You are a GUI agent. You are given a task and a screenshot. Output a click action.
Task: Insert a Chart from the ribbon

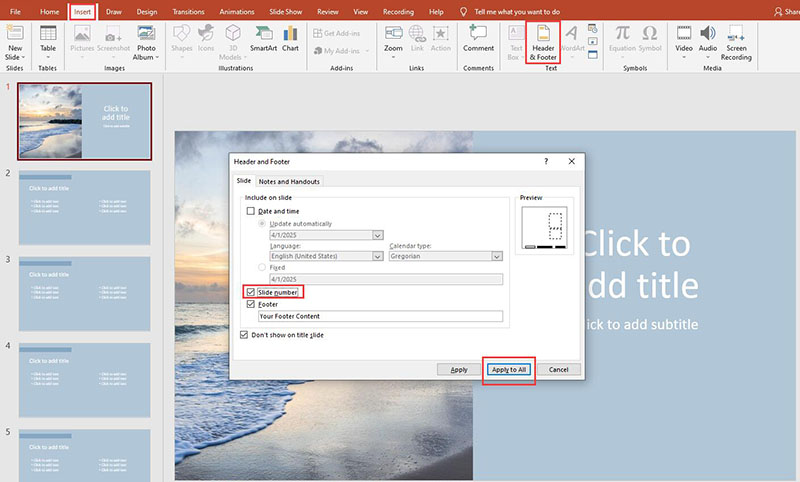tap(291, 40)
